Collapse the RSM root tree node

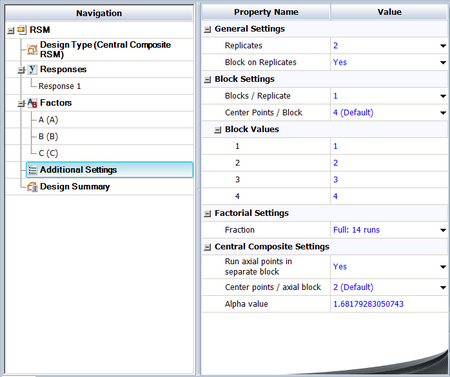(x=11, y=30)
